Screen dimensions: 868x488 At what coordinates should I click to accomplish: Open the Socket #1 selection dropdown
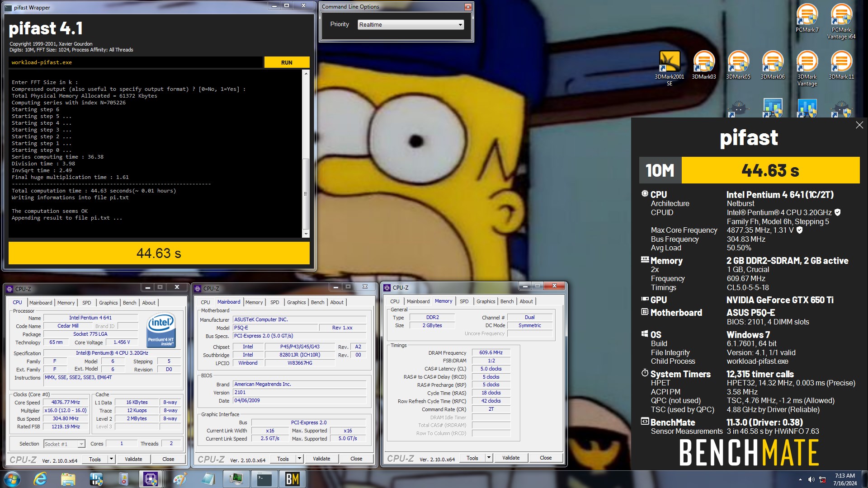(64, 444)
